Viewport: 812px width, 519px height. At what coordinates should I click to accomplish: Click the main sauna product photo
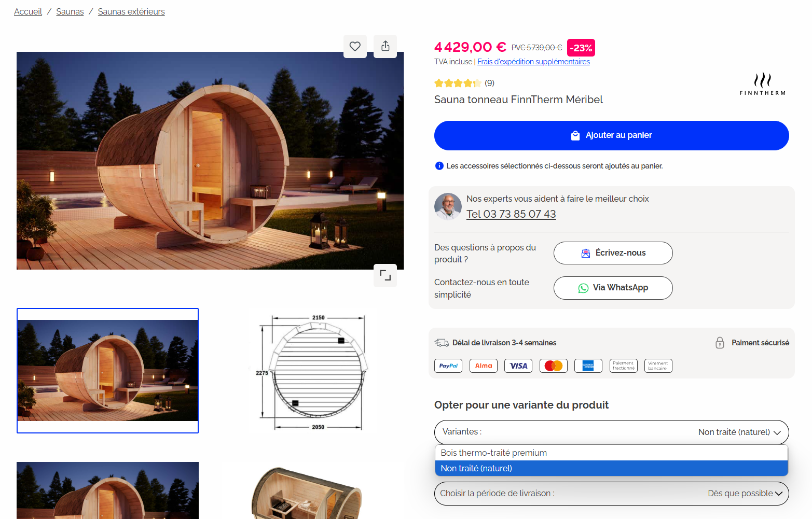pyautogui.click(x=210, y=161)
